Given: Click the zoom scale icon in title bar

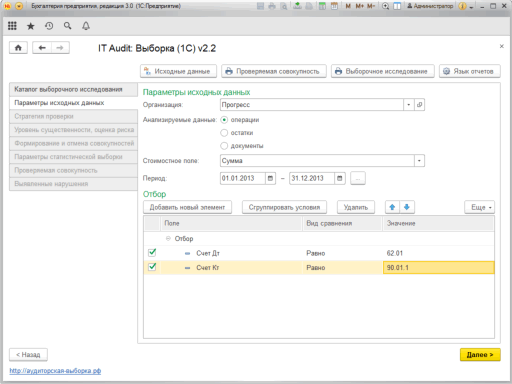Looking at the screenshot, I should pos(386,6).
